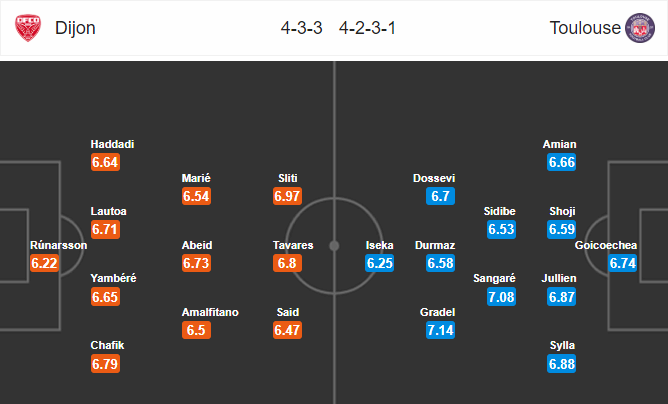Click Iseka's 6.25 rating badge
This screenshot has height=404, width=668.
(380, 263)
